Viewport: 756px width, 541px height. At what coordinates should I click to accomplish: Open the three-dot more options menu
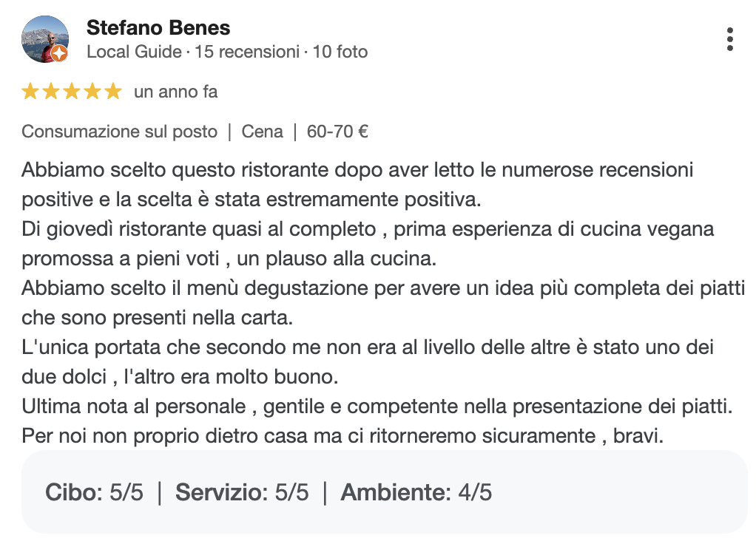730,39
